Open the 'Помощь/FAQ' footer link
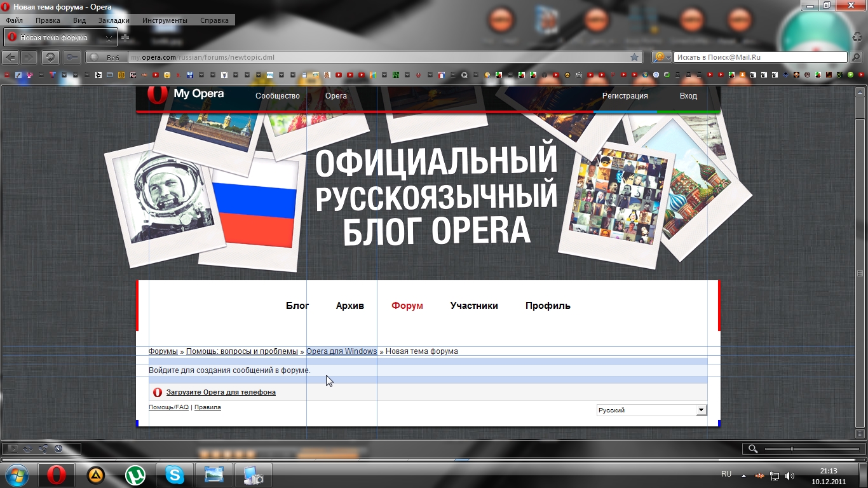The height and width of the screenshot is (488, 868). pyautogui.click(x=168, y=407)
